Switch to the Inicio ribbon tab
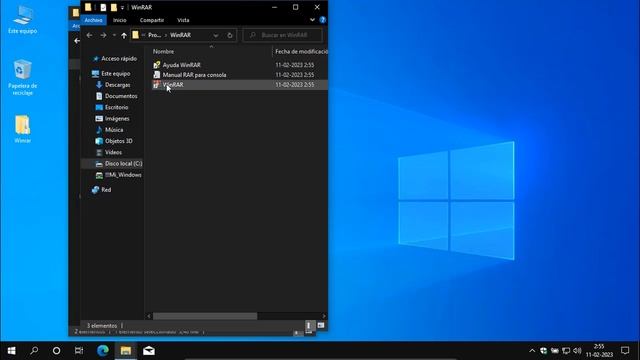 [x=120, y=20]
